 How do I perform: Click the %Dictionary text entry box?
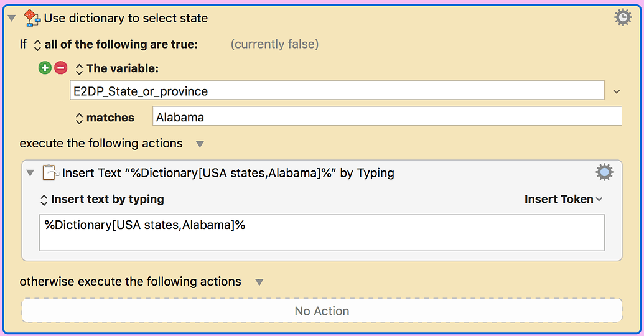(x=321, y=233)
